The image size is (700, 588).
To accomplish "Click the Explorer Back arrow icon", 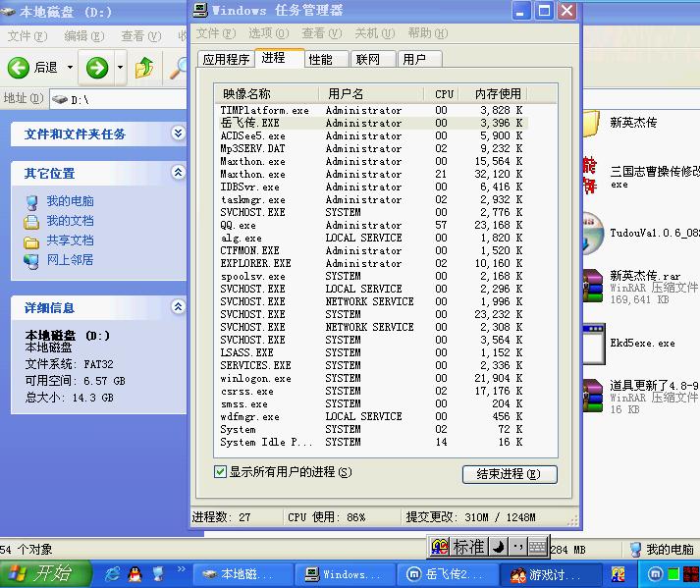I will (x=19, y=67).
